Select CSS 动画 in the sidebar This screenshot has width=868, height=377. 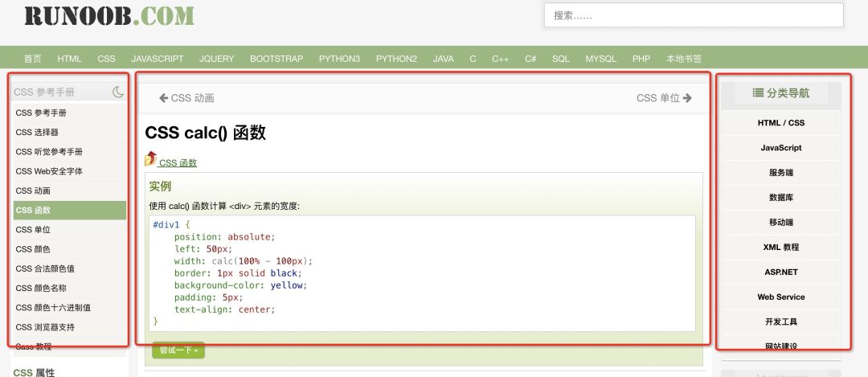[x=70, y=191]
